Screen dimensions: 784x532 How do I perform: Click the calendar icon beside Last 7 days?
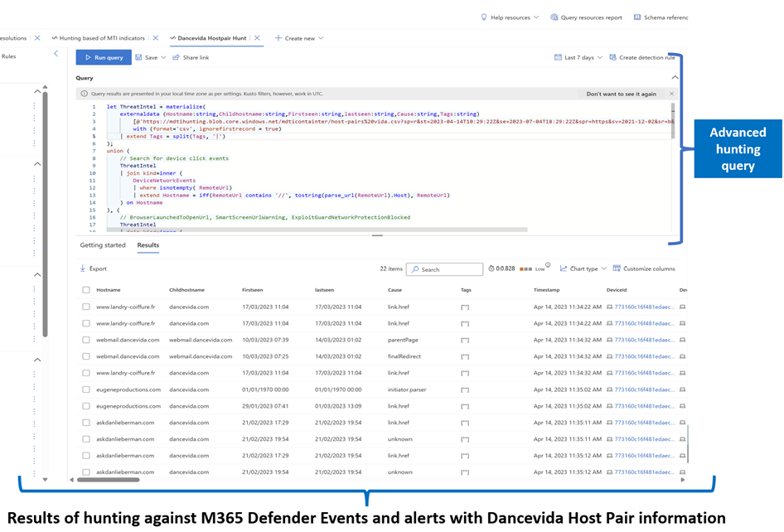[558, 57]
